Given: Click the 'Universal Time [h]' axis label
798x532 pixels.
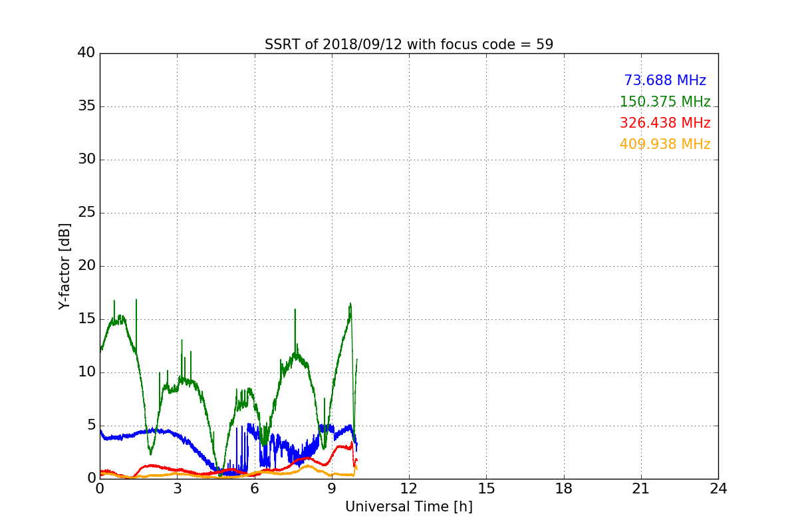Looking at the screenshot, I should [409, 507].
